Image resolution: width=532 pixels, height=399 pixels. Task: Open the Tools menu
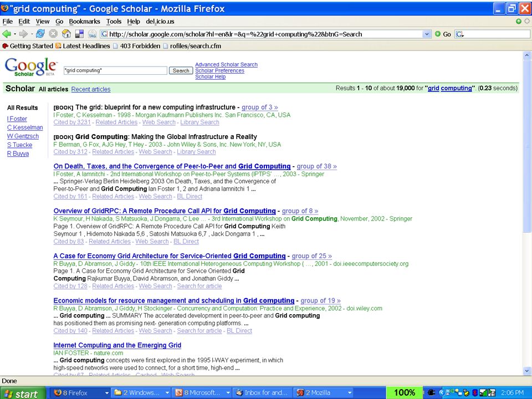[114, 22]
